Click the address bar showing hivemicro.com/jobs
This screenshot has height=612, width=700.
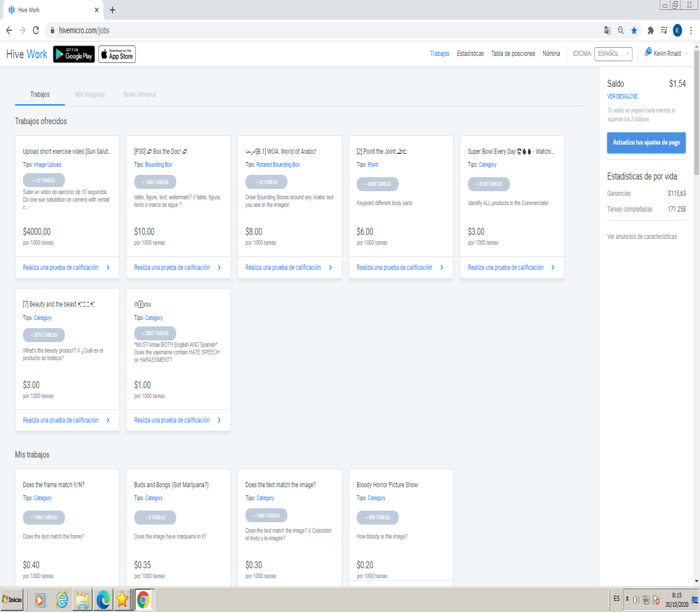(x=327, y=30)
